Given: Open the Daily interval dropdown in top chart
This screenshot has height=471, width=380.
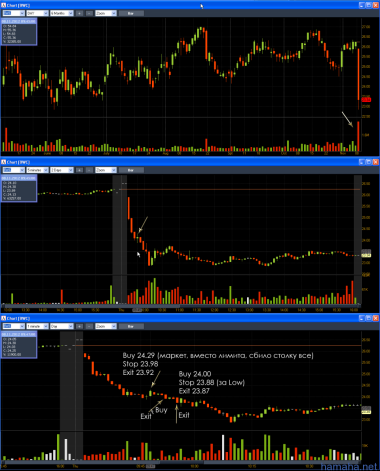Looking at the screenshot, I should (x=37, y=13).
